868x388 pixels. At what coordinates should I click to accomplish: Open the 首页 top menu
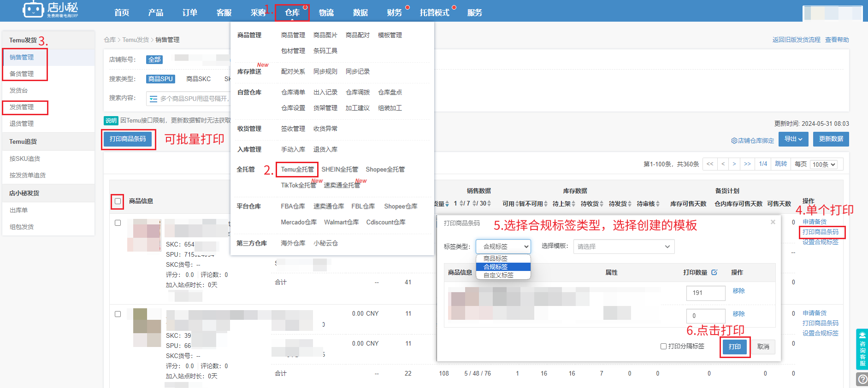click(122, 12)
